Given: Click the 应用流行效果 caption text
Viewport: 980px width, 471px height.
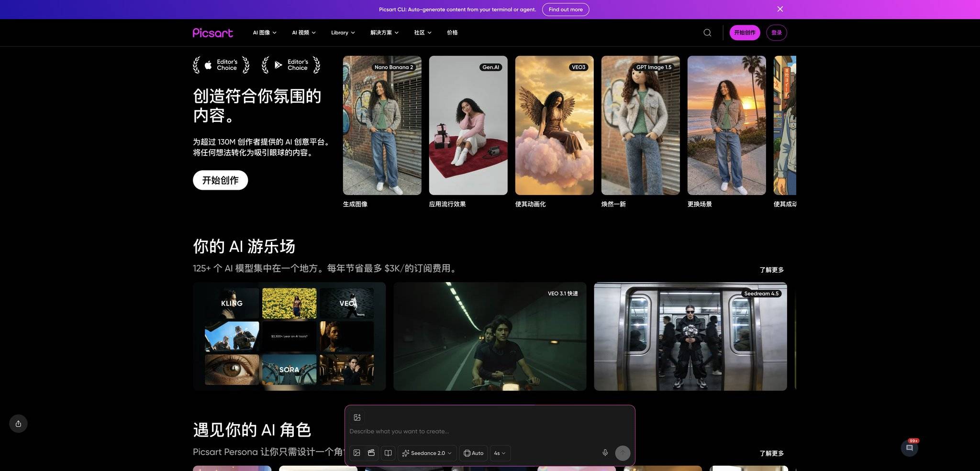Looking at the screenshot, I should 447,204.
